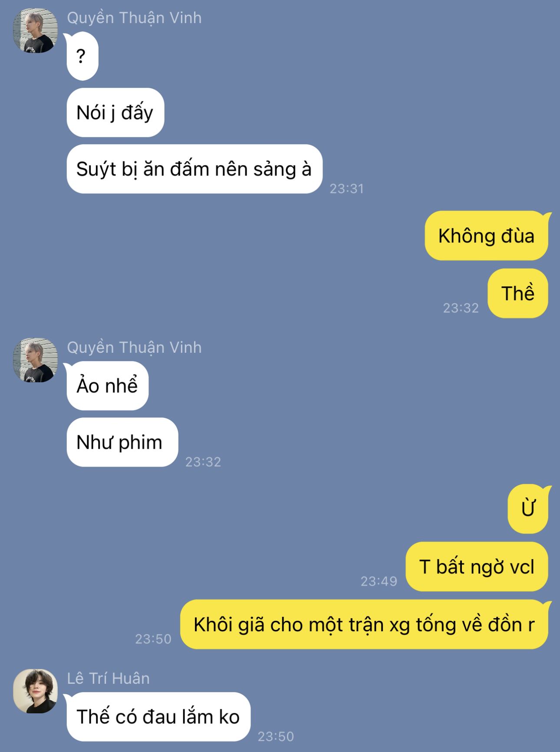Tap the sender name Lê Trí Huân
The image size is (560, 752).
coord(108,678)
